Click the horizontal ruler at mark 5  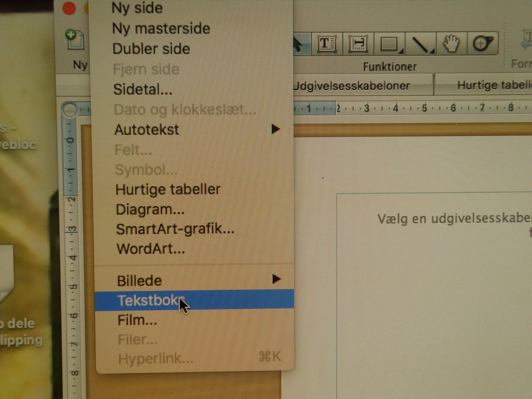point(424,108)
